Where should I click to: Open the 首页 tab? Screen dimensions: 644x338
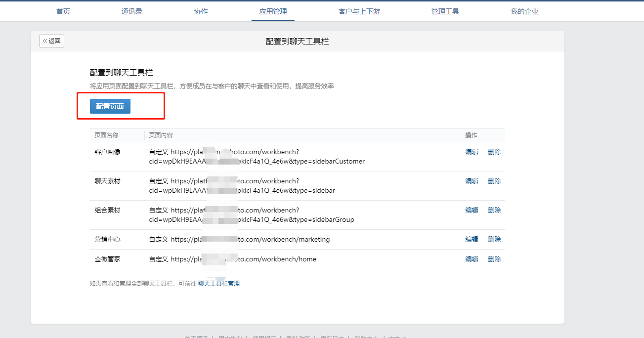[x=63, y=11]
